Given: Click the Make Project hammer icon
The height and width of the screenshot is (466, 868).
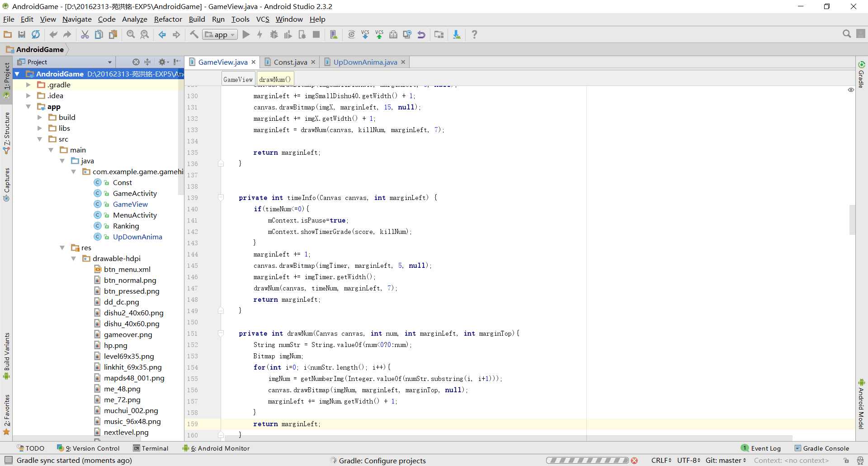Looking at the screenshot, I should tap(194, 34).
